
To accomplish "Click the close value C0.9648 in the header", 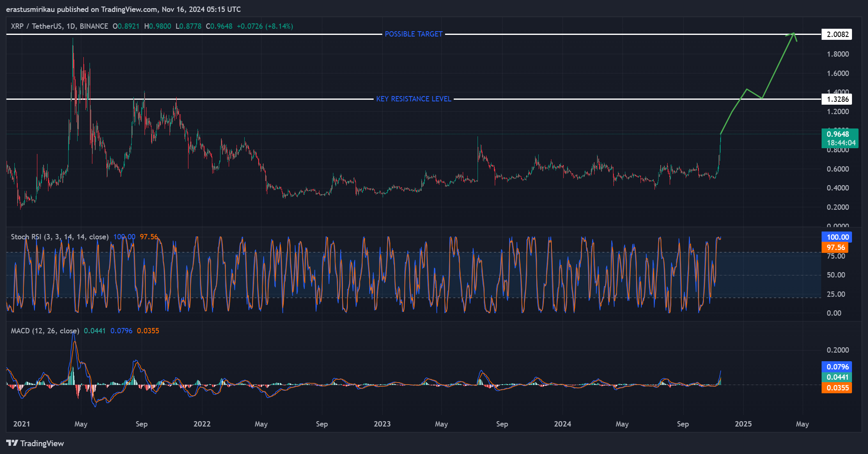I will click(219, 26).
